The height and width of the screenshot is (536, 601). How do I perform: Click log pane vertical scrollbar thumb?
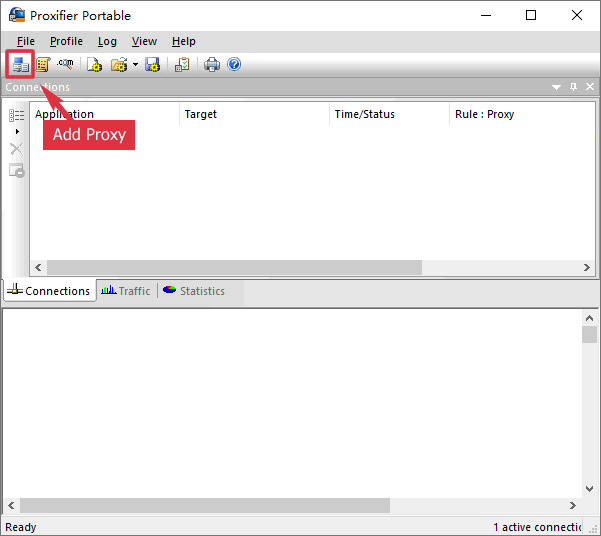point(589,334)
